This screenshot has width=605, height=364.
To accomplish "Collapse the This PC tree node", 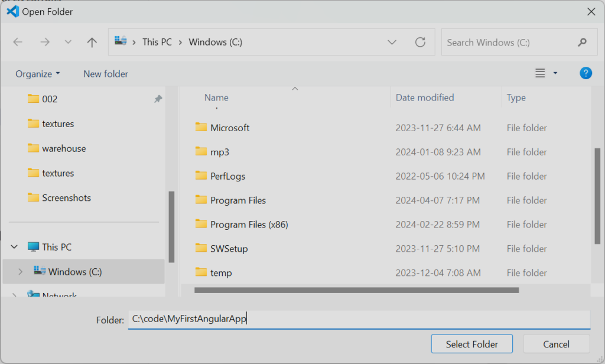I will click(x=15, y=247).
